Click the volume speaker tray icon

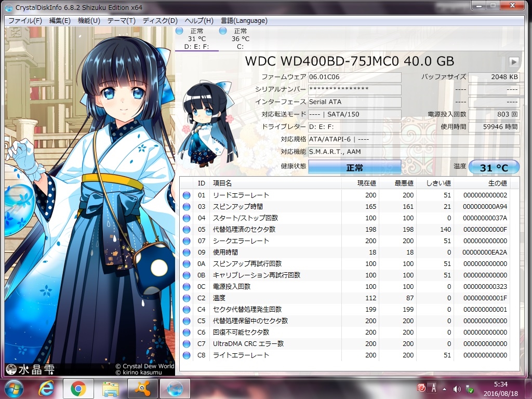click(x=457, y=389)
